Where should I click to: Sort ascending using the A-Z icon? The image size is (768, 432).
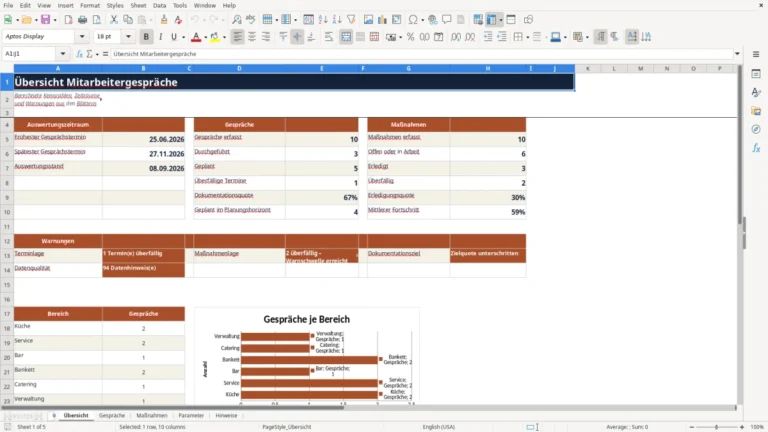323,20
